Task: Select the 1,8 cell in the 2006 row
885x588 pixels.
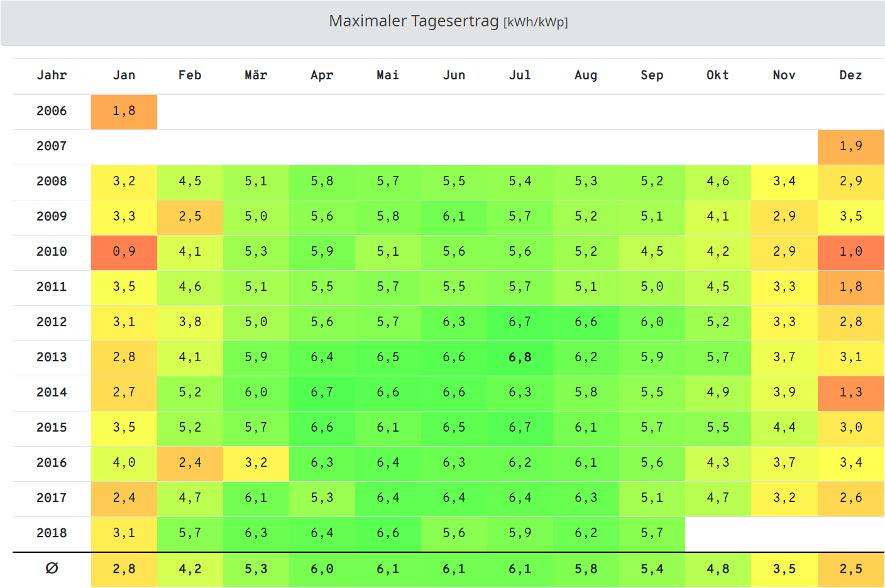Action: [x=124, y=111]
